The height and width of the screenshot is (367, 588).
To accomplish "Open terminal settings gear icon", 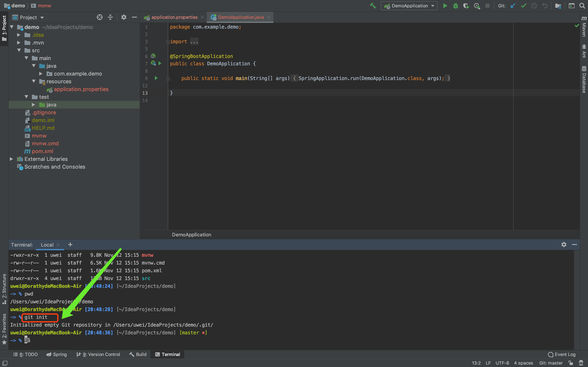I will (564, 245).
